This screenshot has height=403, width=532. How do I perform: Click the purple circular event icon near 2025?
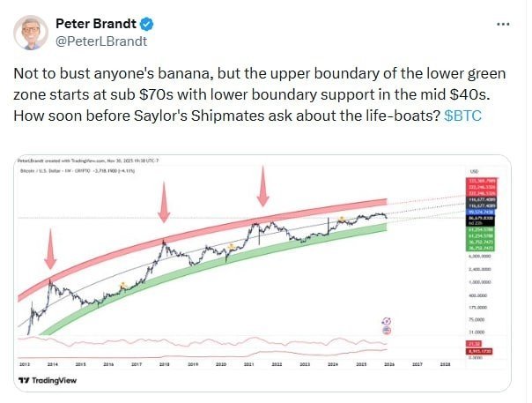point(385,321)
